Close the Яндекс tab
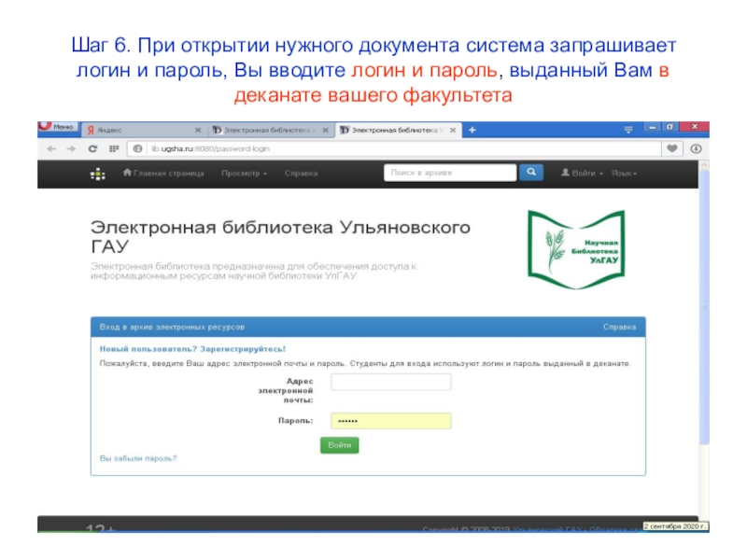Image resolution: width=747 pixels, height=560 pixels. click(x=198, y=130)
